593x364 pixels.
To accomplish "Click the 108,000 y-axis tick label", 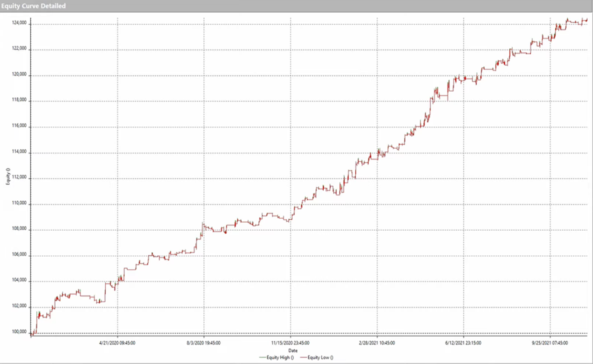I will coord(18,230).
